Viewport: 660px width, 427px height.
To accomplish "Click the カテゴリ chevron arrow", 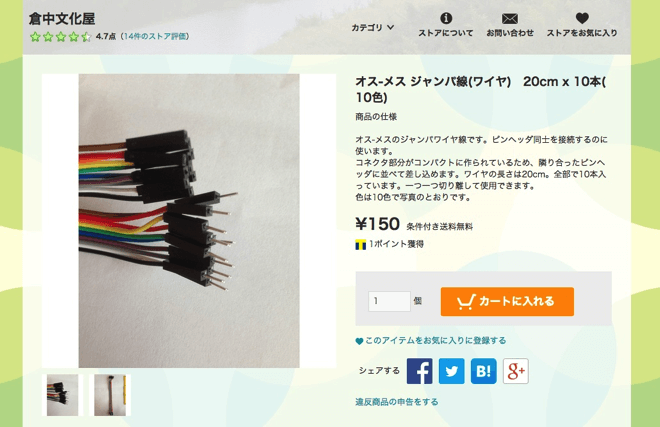I will (x=391, y=27).
